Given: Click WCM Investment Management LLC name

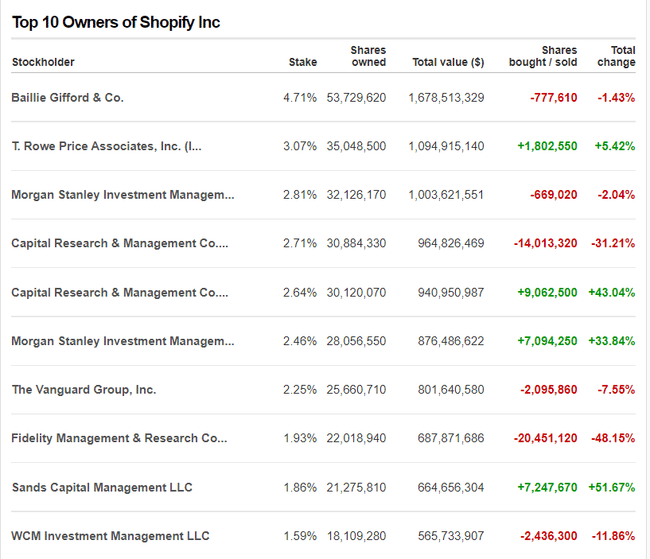Looking at the screenshot, I should tap(110, 537).
